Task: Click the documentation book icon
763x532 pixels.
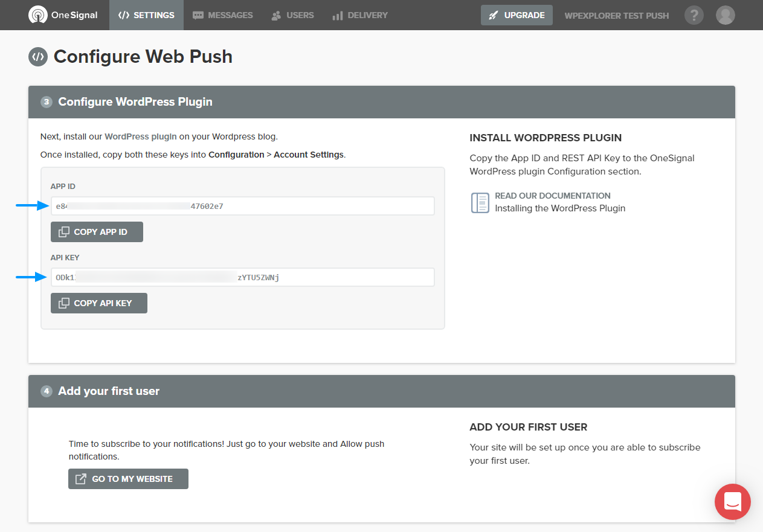Action: tap(480, 203)
